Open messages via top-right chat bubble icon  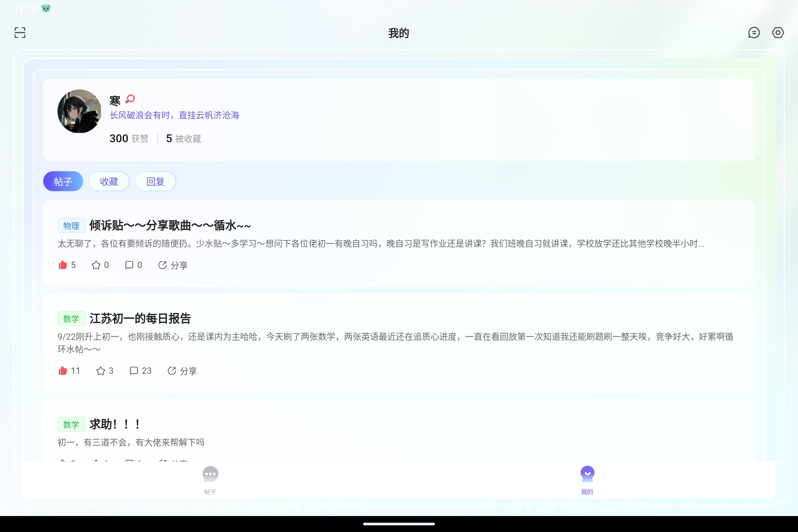click(754, 32)
